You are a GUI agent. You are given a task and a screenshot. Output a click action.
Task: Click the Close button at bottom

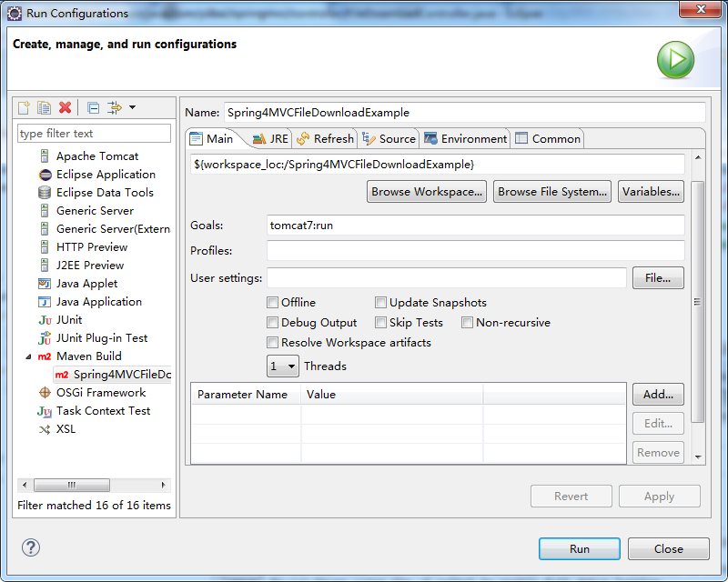pos(669,549)
